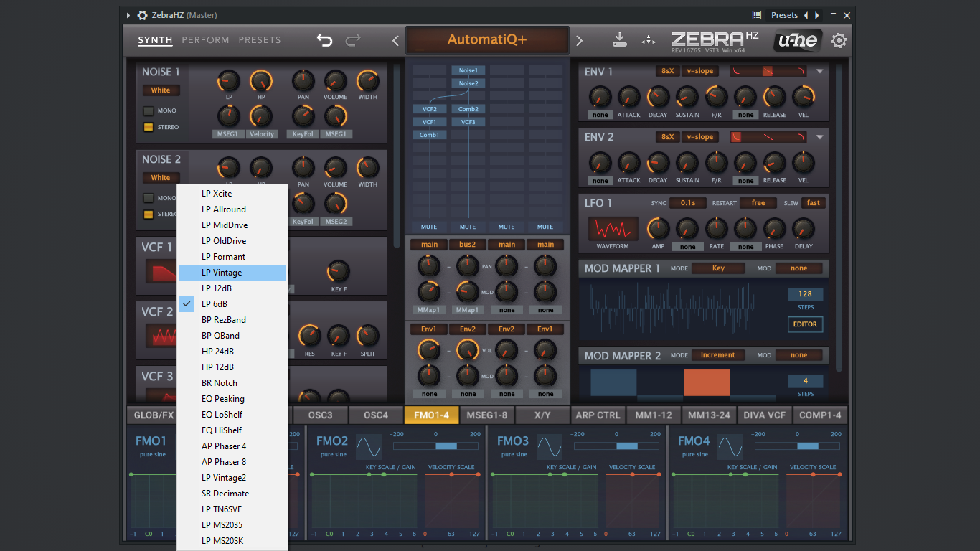Open the plugin options gear in title bar
The image size is (980, 551).
[142, 15]
